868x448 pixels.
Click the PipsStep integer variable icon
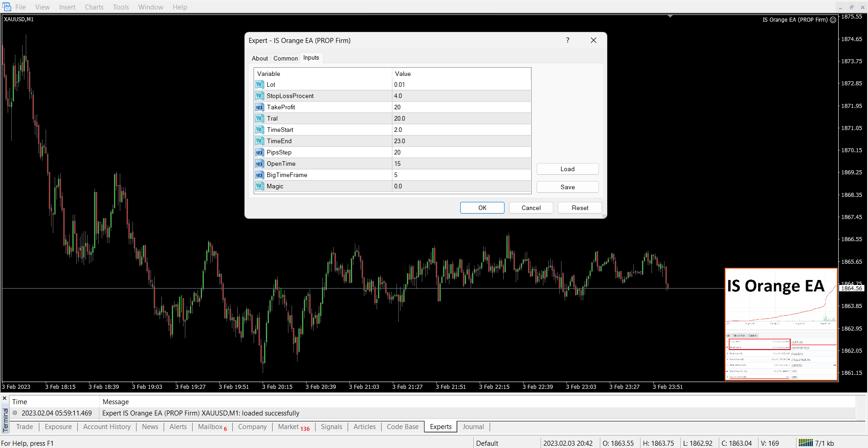(x=259, y=152)
